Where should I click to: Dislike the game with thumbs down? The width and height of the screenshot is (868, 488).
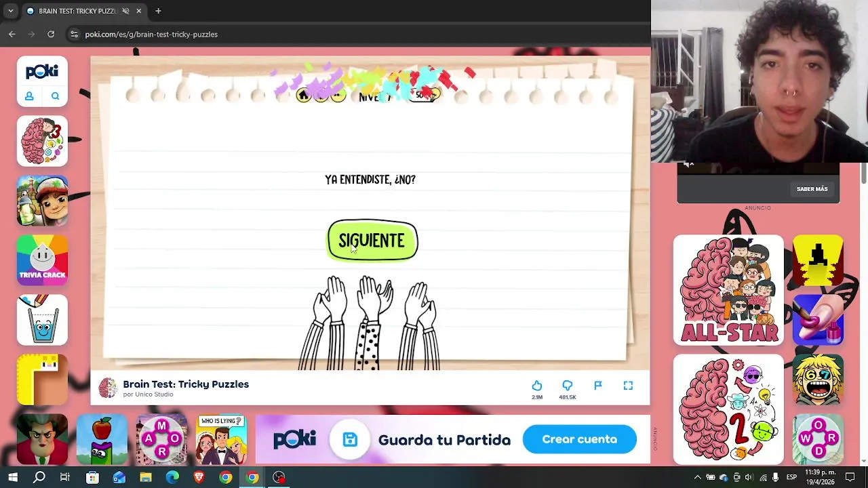[567, 386]
